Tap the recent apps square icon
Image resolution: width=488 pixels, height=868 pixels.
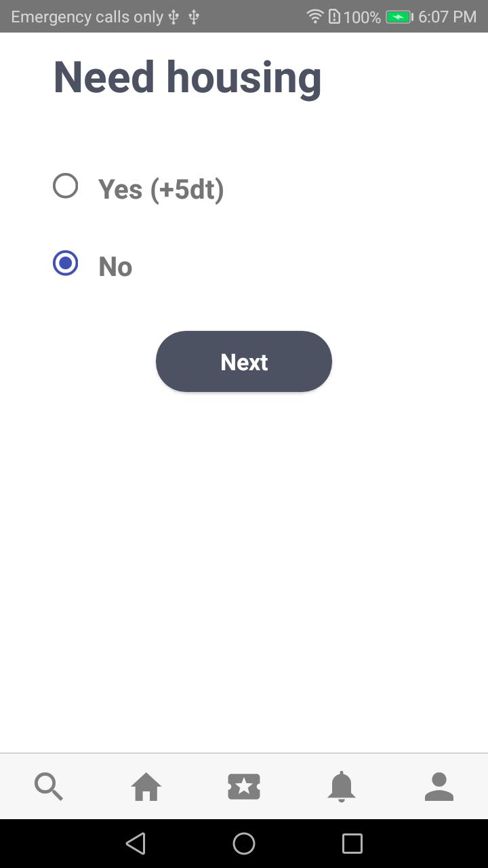[x=352, y=844]
